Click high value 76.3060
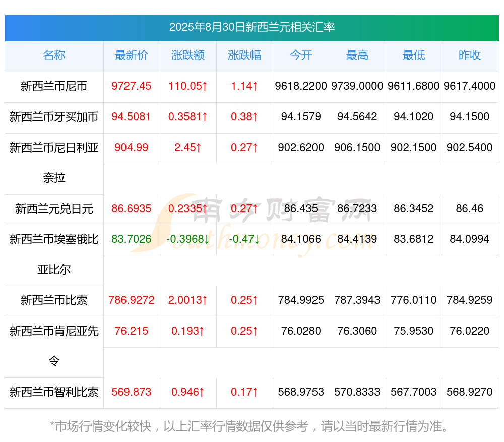Image resolution: width=504 pixels, height=442 pixels. point(357,331)
